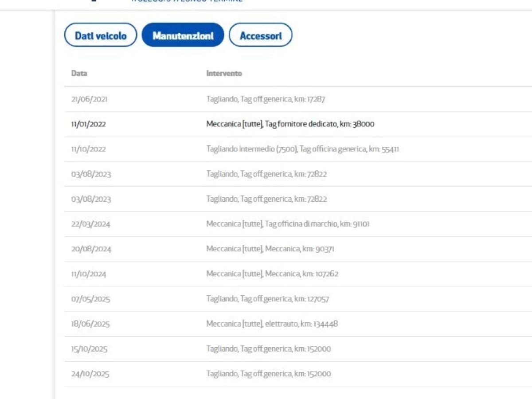This screenshot has height=399, width=532.
Task: Click the Meccanica km 107262 entry
Action: click(272, 274)
